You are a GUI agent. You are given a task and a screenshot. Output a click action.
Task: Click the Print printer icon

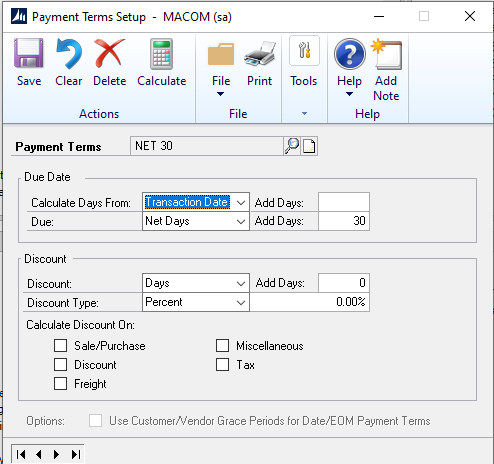tap(260, 53)
